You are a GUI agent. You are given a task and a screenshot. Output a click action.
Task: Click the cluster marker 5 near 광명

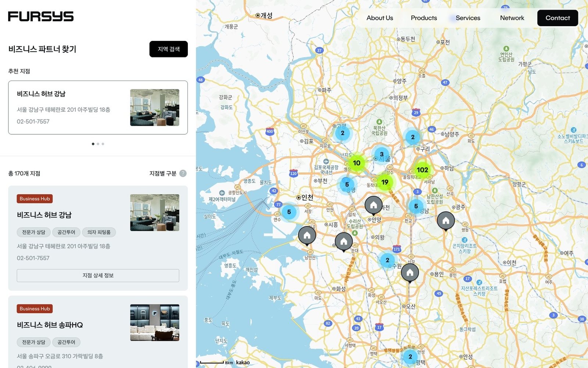pos(347,184)
